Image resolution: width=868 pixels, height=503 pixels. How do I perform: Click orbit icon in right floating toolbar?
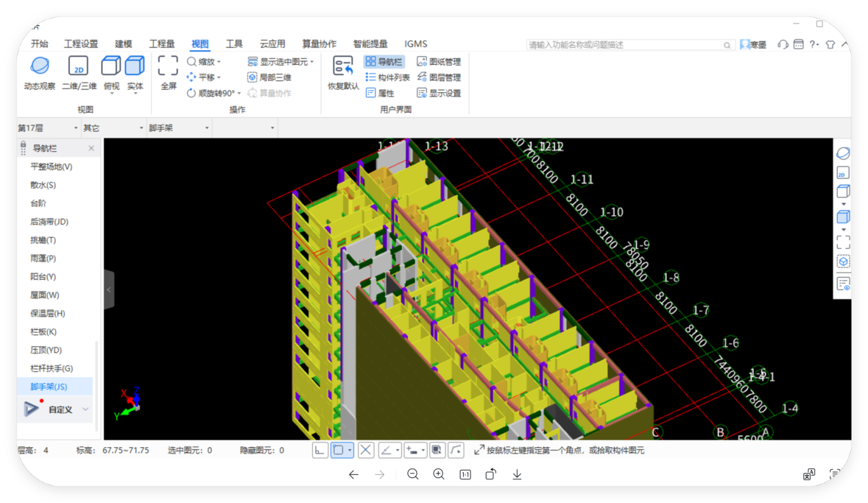(x=843, y=153)
